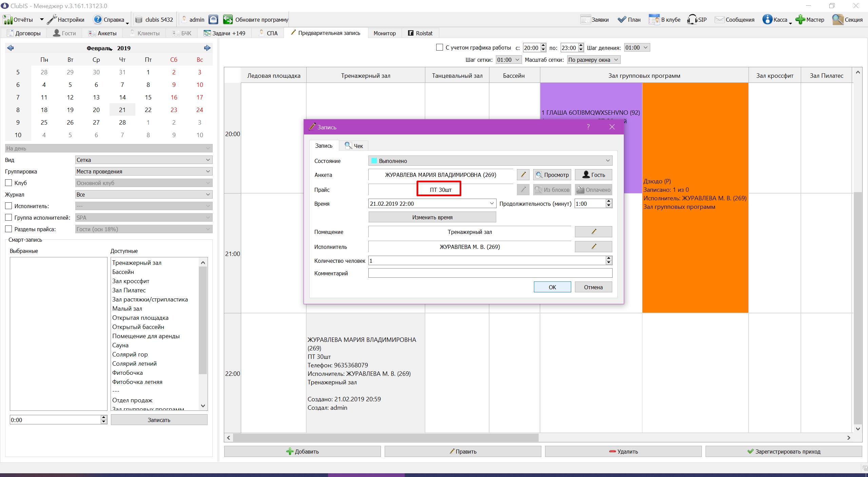Click Записать button in Смарт-запись
Viewport: 868px width, 477px height.
click(159, 420)
